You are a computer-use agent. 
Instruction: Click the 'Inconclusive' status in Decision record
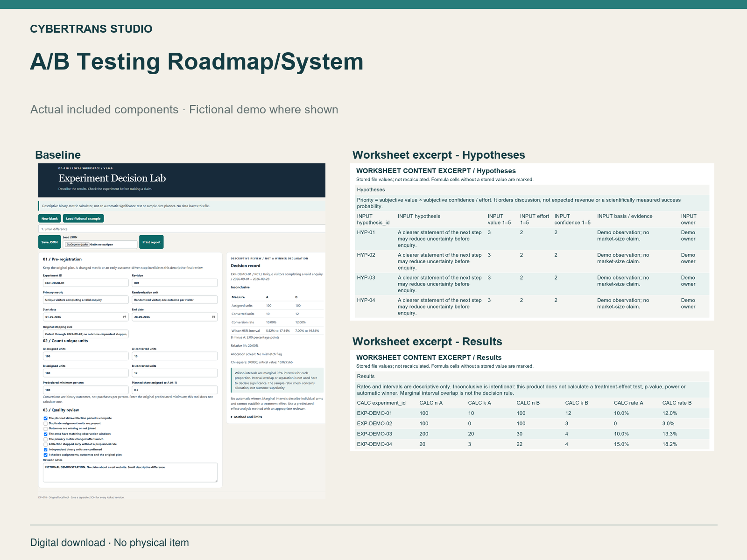click(x=240, y=287)
